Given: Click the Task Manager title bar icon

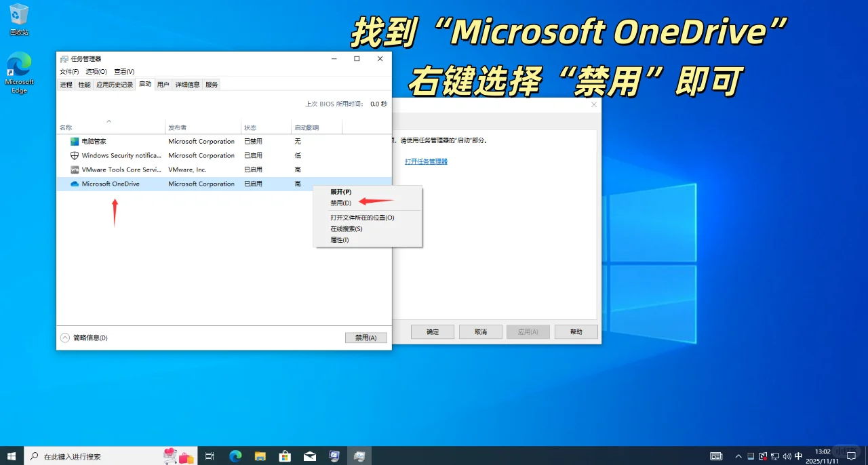Looking at the screenshot, I should pyautogui.click(x=64, y=59).
